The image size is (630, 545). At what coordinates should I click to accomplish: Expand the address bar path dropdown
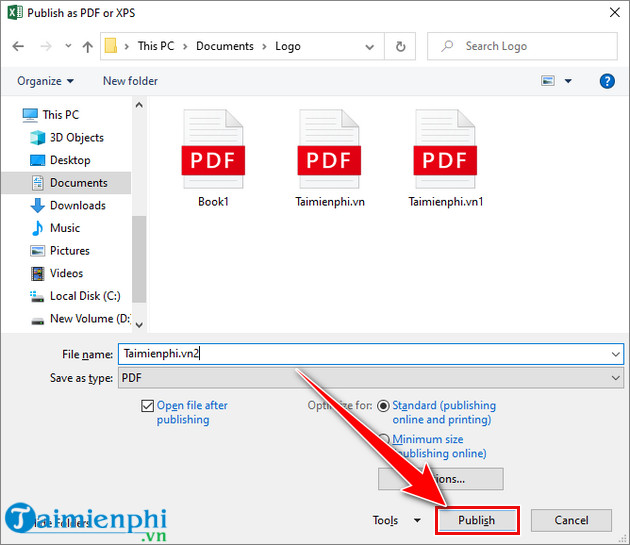[369, 47]
